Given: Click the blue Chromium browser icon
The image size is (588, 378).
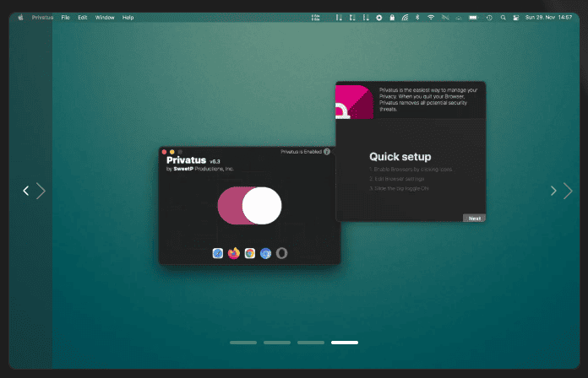Looking at the screenshot, I should tap(265, 254).
